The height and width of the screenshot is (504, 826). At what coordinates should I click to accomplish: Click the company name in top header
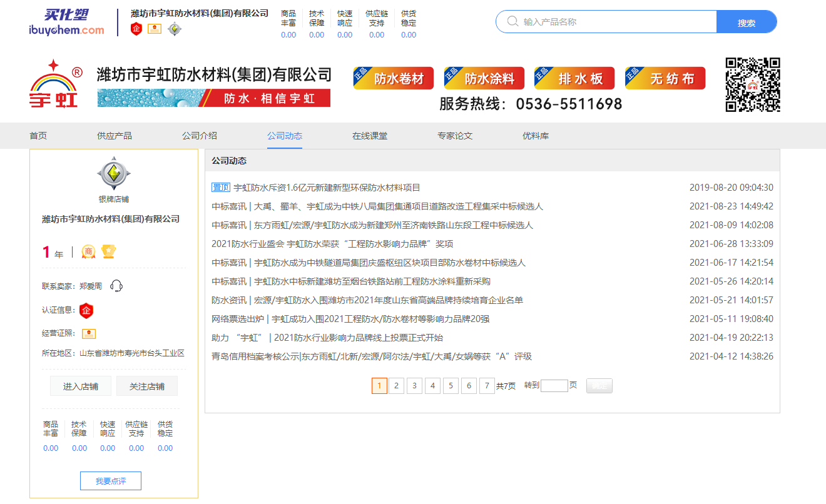(x=200, y=13)
